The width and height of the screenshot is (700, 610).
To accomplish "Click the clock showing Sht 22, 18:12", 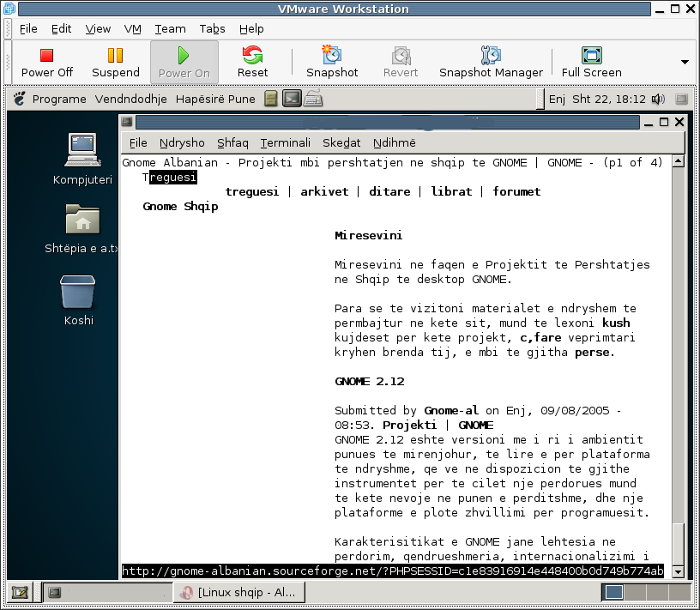I will (609, 100).
